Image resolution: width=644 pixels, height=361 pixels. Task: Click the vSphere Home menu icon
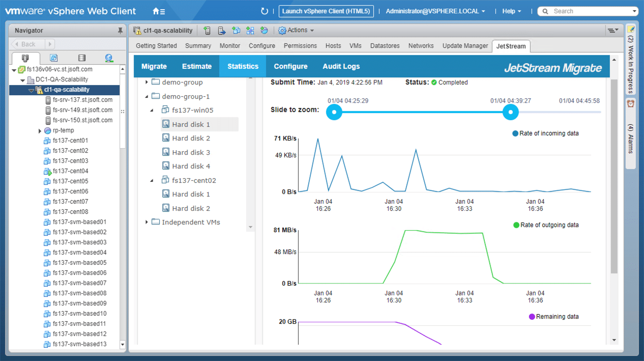click(159, 11)
